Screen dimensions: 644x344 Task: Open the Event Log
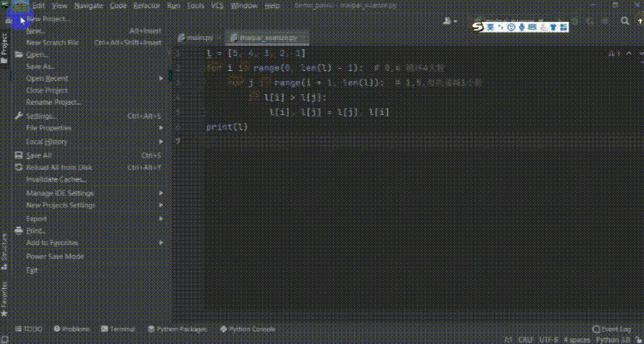point(612,329)
